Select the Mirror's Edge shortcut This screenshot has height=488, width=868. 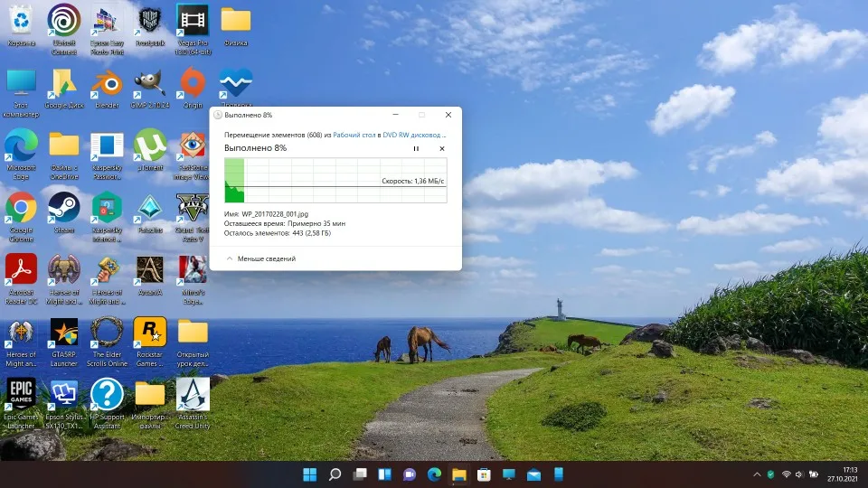[193, 279]
